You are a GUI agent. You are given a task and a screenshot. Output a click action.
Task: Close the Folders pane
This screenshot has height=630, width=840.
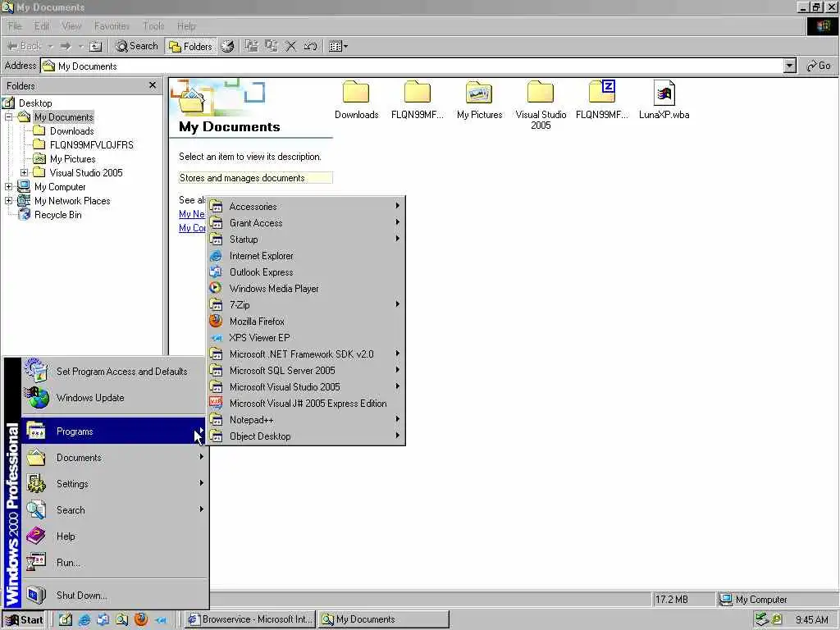tap(153, 85)
